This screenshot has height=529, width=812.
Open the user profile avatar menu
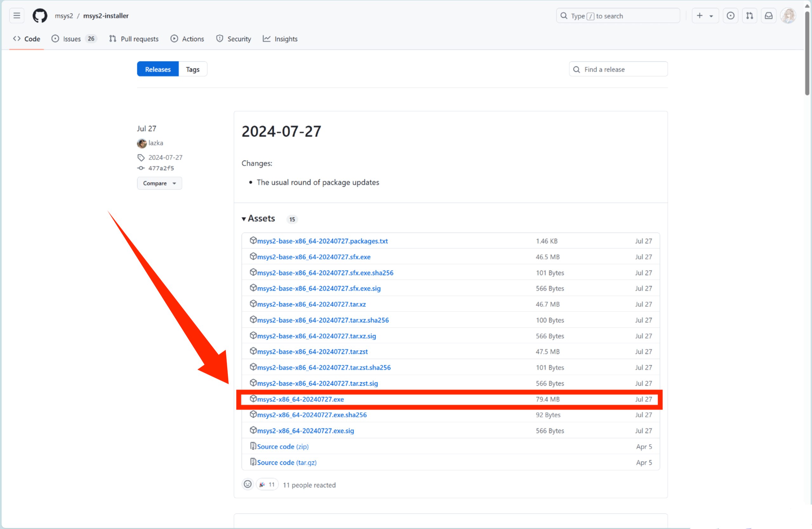click(788, 16)
